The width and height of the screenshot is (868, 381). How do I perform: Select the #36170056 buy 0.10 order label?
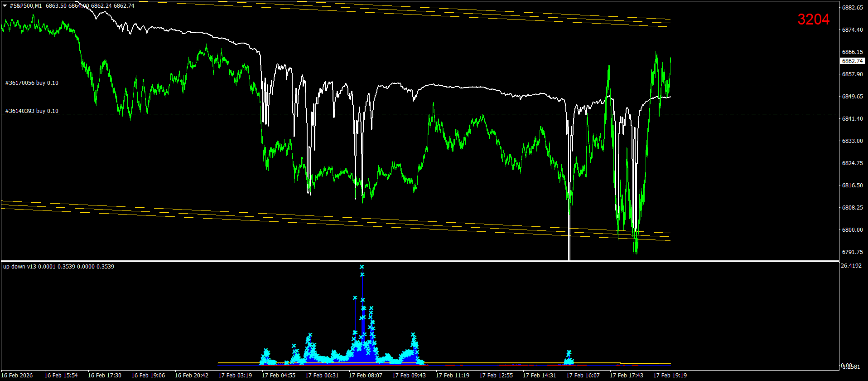click(32, 83)
